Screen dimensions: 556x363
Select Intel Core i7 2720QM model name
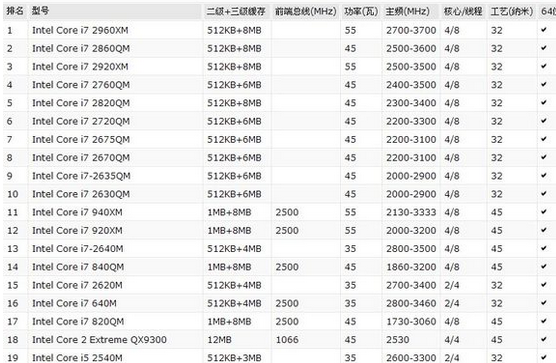pyautogui.click(x=81, y=122)
